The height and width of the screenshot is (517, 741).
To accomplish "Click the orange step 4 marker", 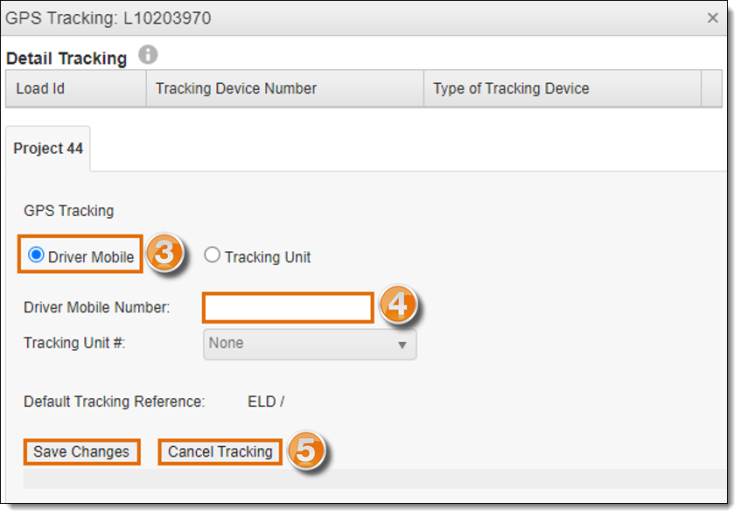I will coord(398,304).
